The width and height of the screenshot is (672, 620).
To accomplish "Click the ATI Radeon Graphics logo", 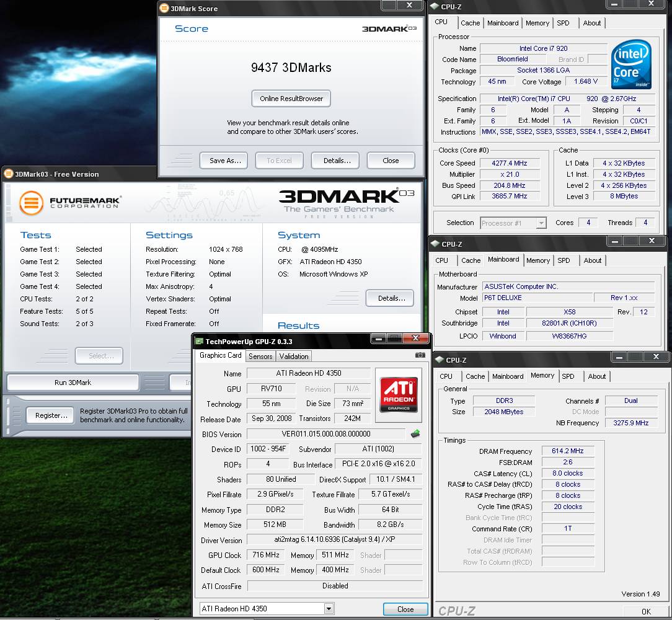I will point(399,394).
